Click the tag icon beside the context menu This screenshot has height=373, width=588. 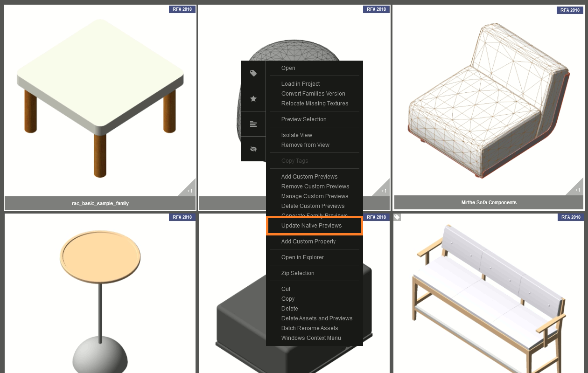coord(253,73)
